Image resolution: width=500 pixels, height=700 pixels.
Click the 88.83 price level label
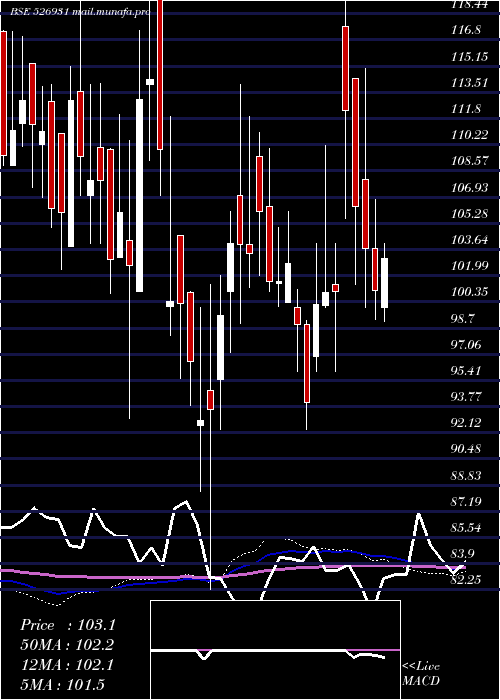[x=467, y=475]
